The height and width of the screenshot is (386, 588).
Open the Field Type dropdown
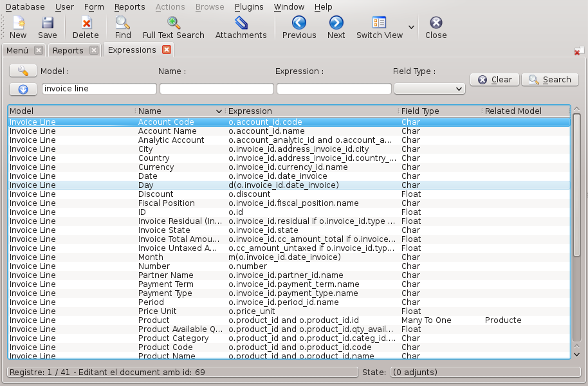430,89
